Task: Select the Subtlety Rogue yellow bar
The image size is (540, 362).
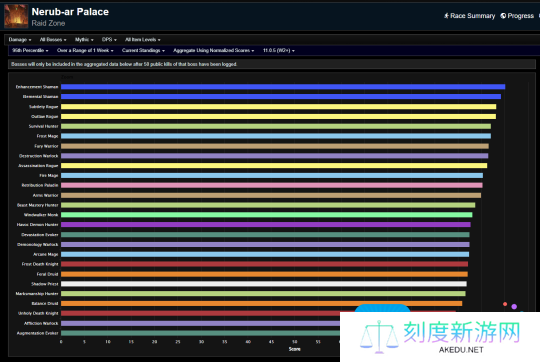Action: [x=279, y=107]
